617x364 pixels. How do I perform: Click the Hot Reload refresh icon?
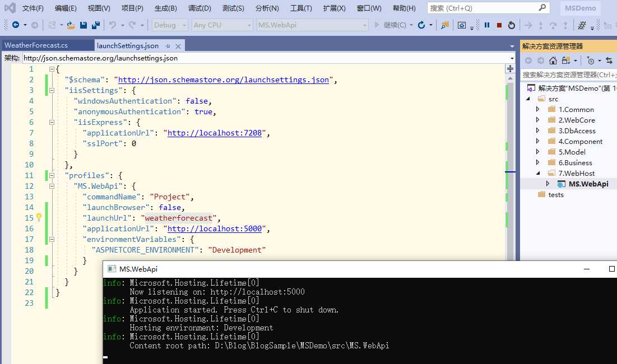point(421,25)
